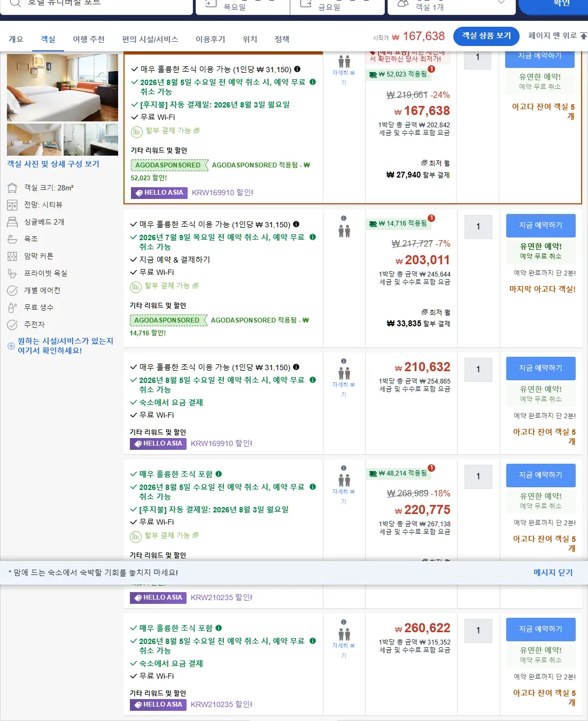
Task: Open room quantity dropdown for 167,638 offer
Action: tap(477, 58)
